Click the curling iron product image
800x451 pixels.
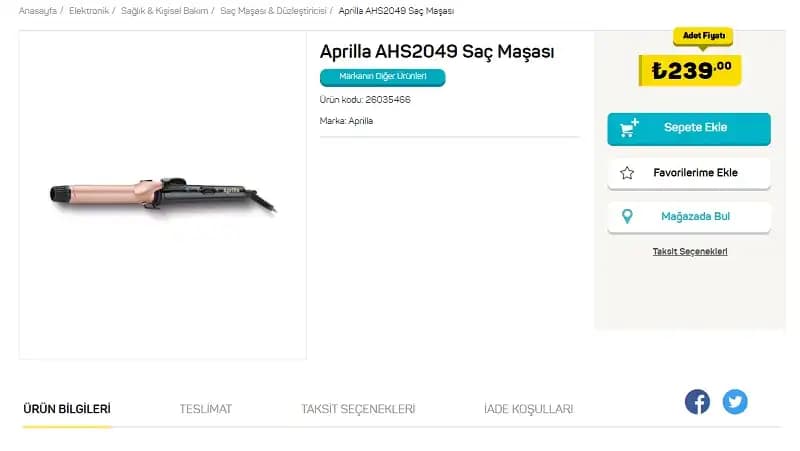(163, 194)
